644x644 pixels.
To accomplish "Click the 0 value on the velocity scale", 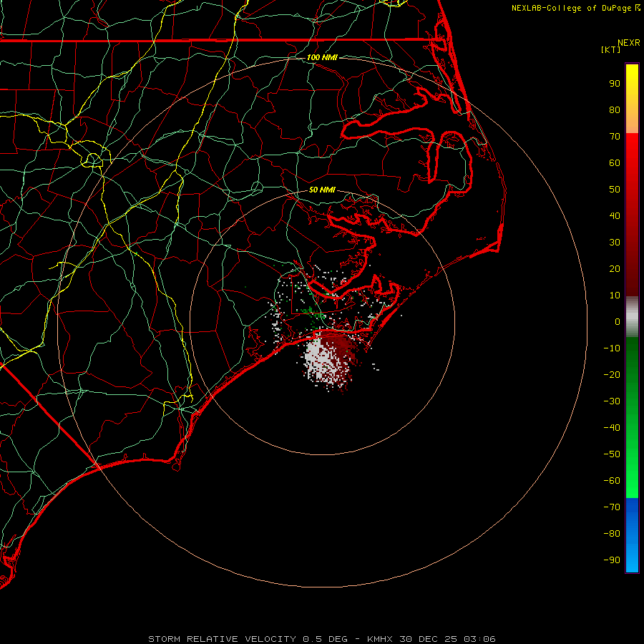I will pos(618,321).
